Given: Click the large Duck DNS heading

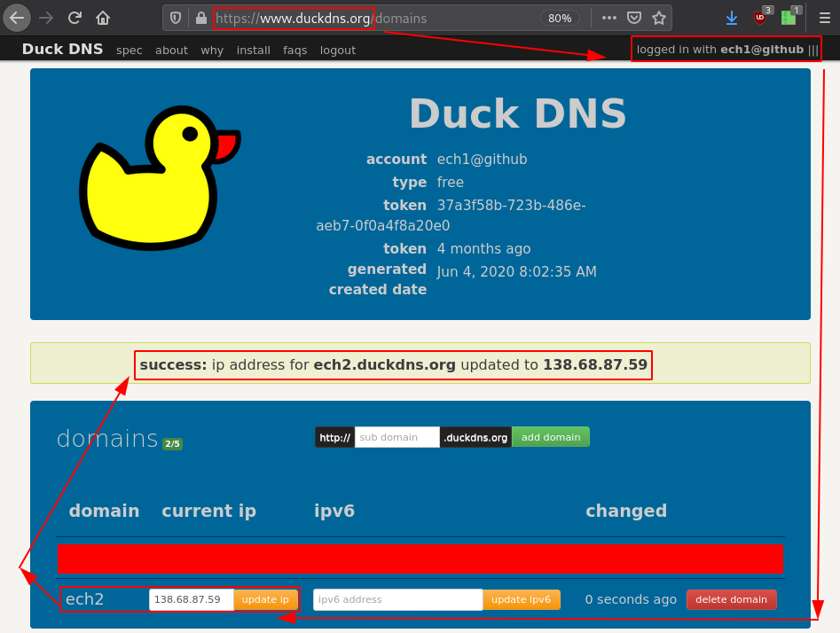Looking at the screenshot, I should pos(518,113).
